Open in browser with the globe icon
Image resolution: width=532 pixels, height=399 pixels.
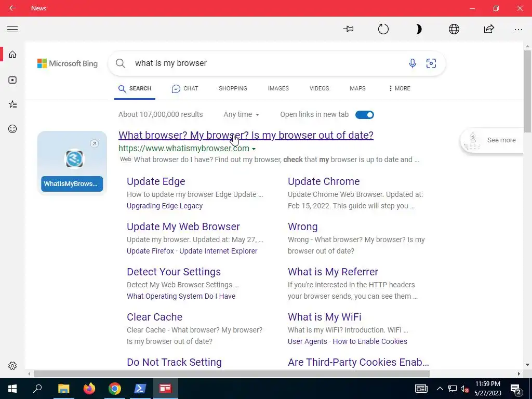pos(454,29)
